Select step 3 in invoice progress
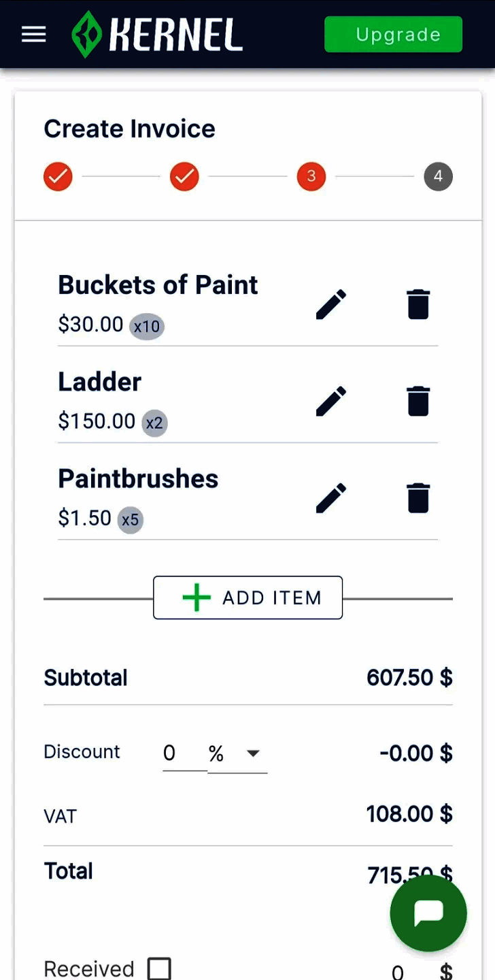 (311, 177)
